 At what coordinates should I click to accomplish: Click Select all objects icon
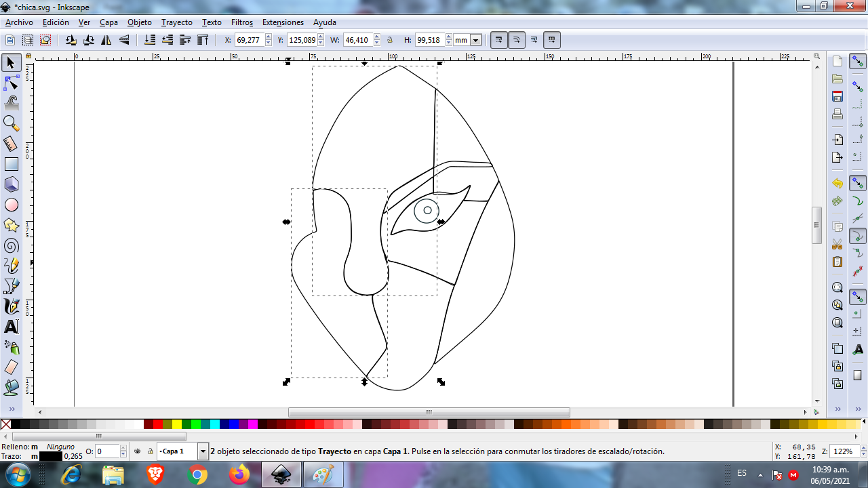tap(10, 40)
